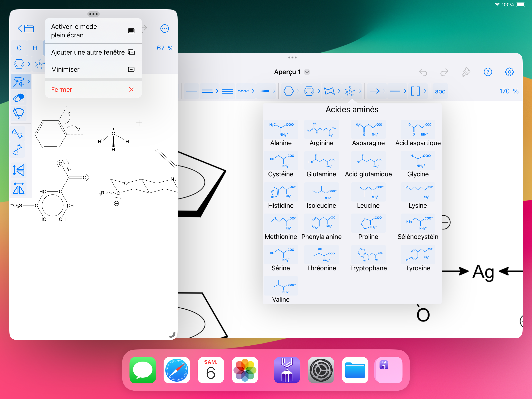Open the Files app in dock

coord(355,370)
